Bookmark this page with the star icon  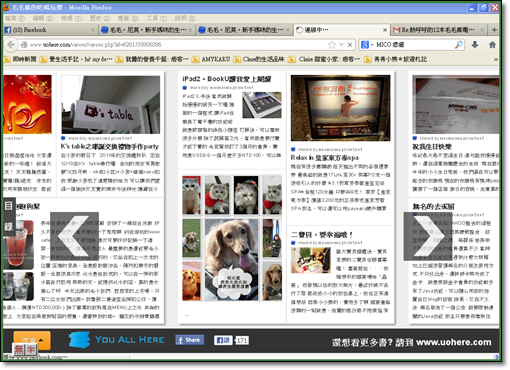click(331, 45)
